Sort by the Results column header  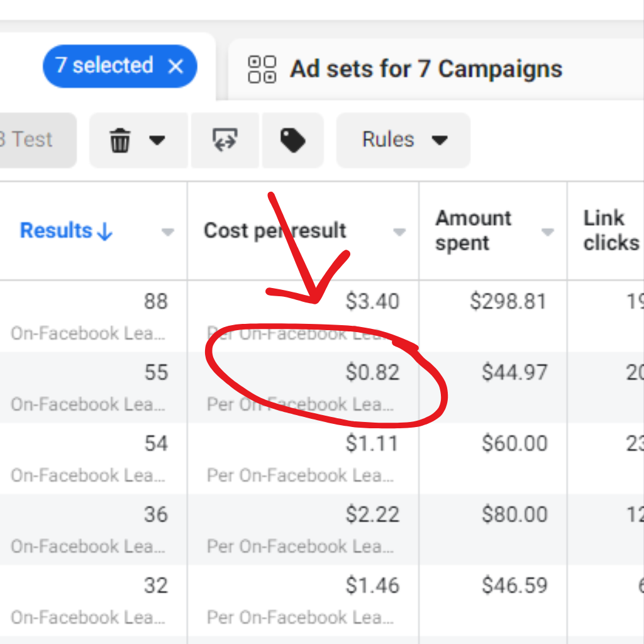coord(66,231)
